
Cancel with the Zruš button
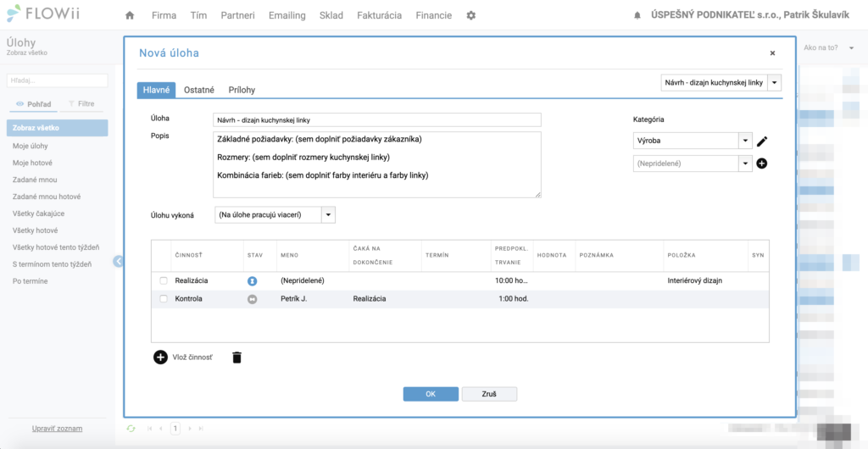click(489, 394)
